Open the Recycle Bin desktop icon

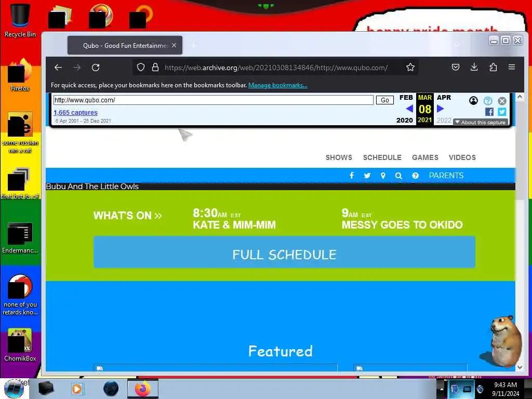point(20,20)
